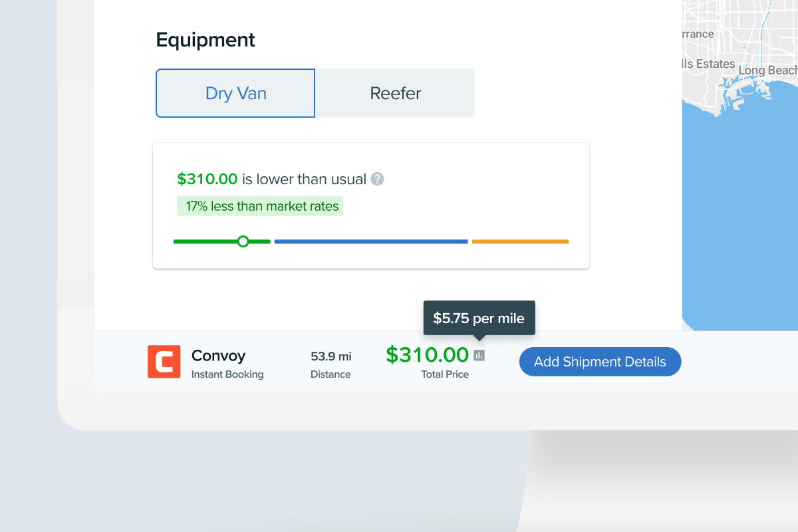The width and height of the screenshot is (798, 532).
Task: Click the help question mark icon
Action: coord(377,179)
